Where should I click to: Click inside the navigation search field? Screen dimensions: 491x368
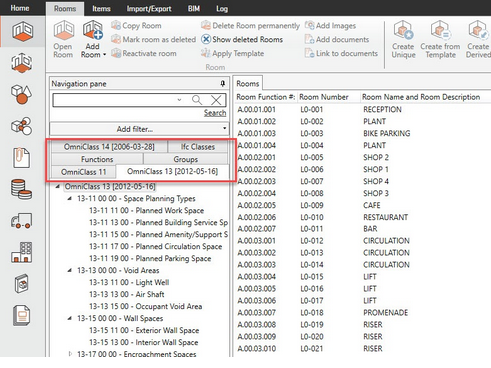tap(117, 100)
